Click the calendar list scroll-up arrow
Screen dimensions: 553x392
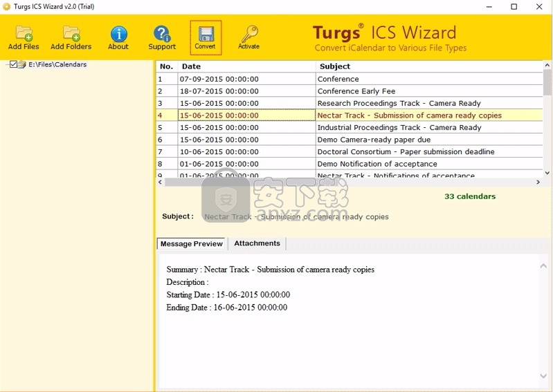pyautogui.click(x=547, y=65)
